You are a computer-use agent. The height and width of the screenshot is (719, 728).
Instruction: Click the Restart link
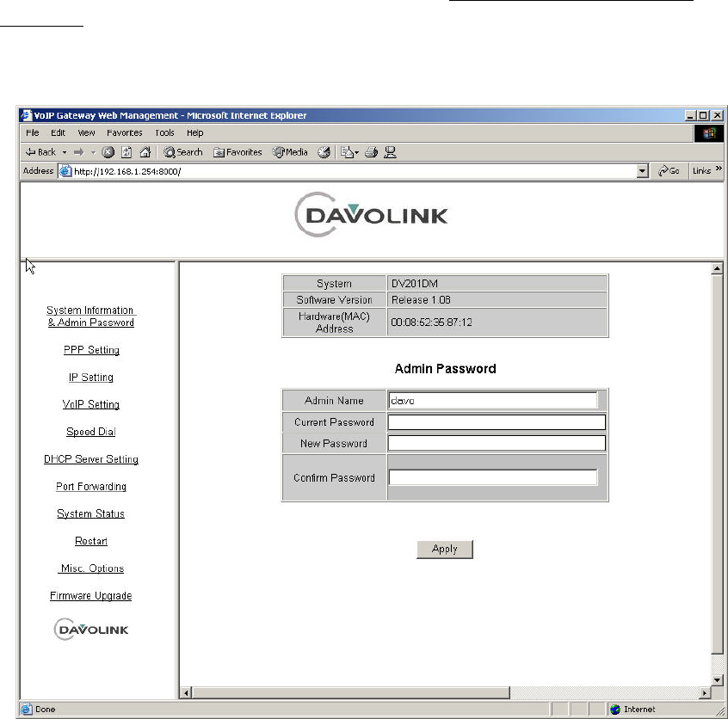click(91, 541)
